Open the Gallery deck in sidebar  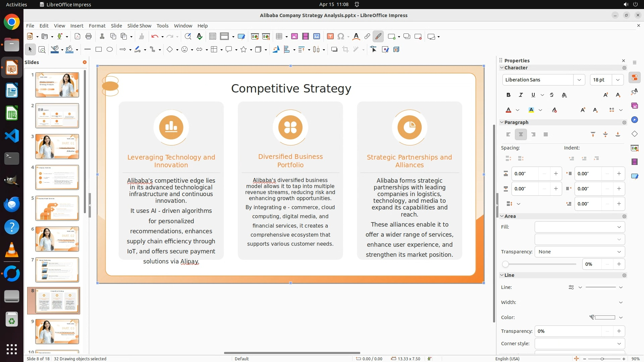click(634, 106)
